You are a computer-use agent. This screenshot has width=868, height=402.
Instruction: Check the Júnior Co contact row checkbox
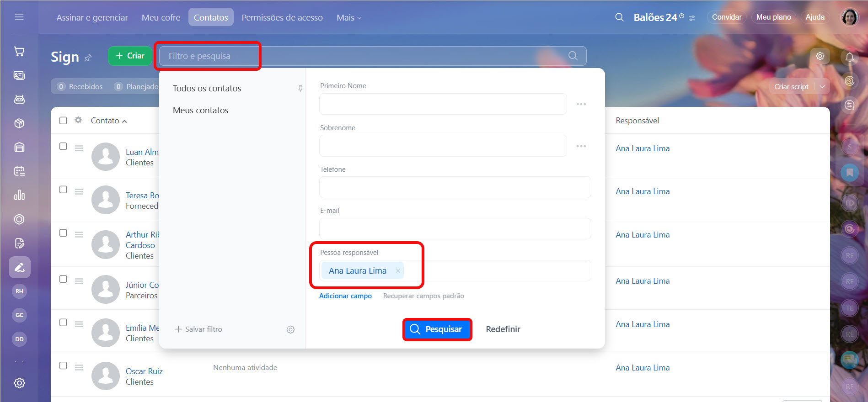coord(63,279)
